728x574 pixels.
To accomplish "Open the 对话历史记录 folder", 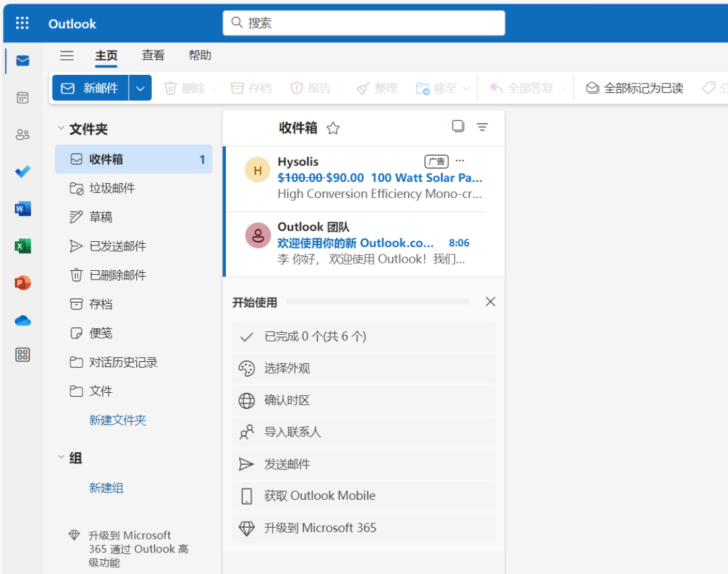I will 133,362.
